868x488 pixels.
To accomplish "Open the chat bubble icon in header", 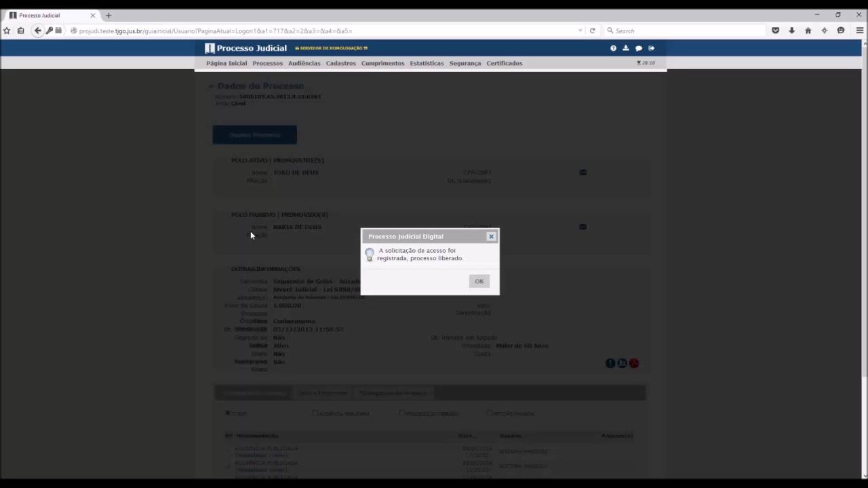I will click(x=638, y=48).
